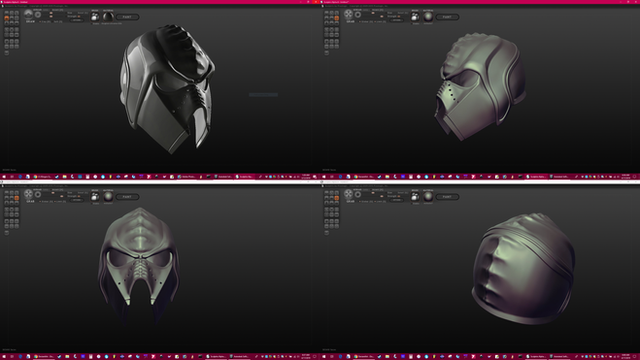The width and height of the screenshot is (640, 360).
Task: Click the OPTIONS button in the glossy black helmet window
Action: click(76, 20)
